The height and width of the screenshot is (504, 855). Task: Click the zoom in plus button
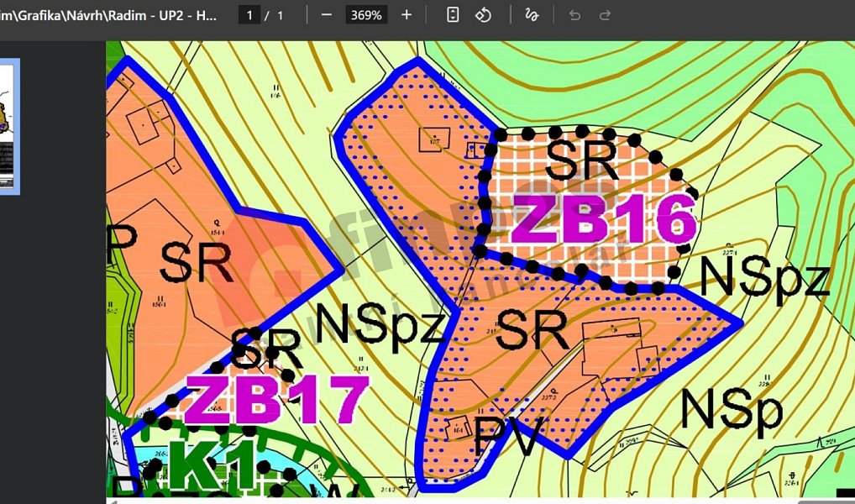[407, 15]
